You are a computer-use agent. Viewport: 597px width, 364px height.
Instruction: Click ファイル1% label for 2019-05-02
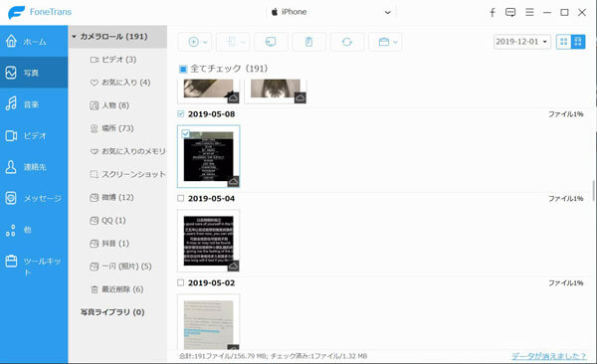coord(566,282)
